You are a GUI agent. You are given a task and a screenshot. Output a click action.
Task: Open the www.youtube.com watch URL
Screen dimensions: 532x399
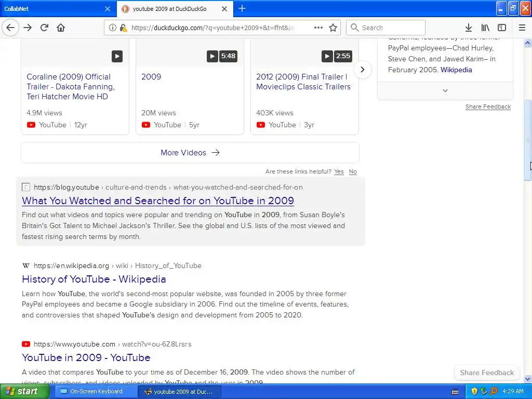pos(113,344)
